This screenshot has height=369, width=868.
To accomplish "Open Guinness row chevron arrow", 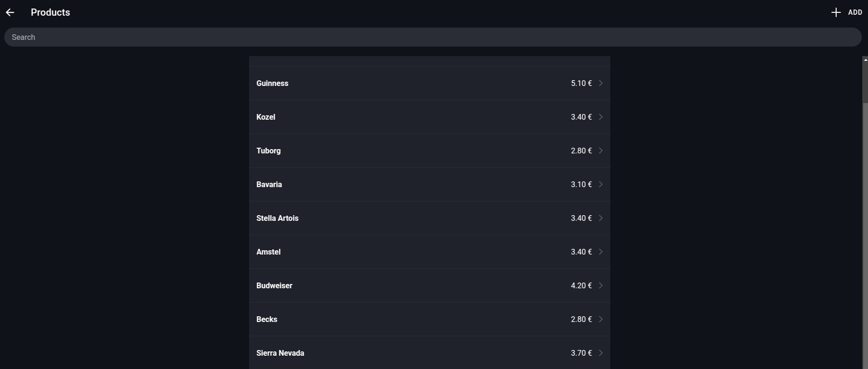I will tap(601, 83).
